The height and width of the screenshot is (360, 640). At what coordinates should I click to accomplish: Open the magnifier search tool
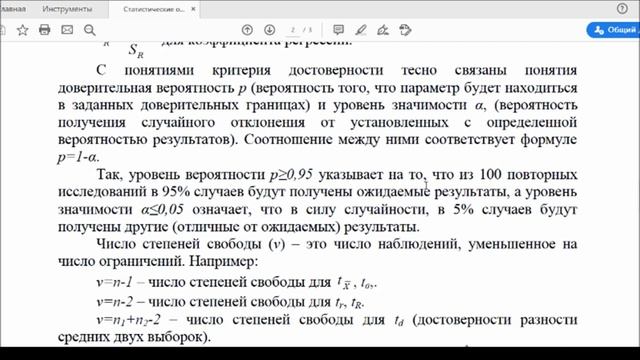coord(89,30)
